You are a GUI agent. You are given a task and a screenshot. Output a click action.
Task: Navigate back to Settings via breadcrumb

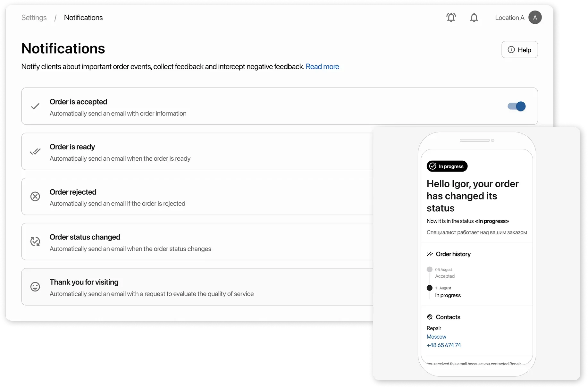point(34,17)
